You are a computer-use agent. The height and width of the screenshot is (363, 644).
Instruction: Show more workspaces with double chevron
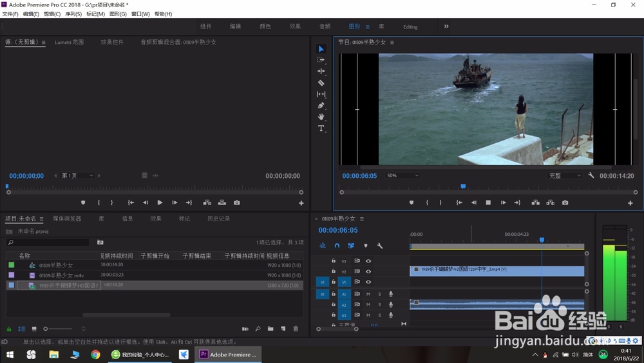[446, 26]
